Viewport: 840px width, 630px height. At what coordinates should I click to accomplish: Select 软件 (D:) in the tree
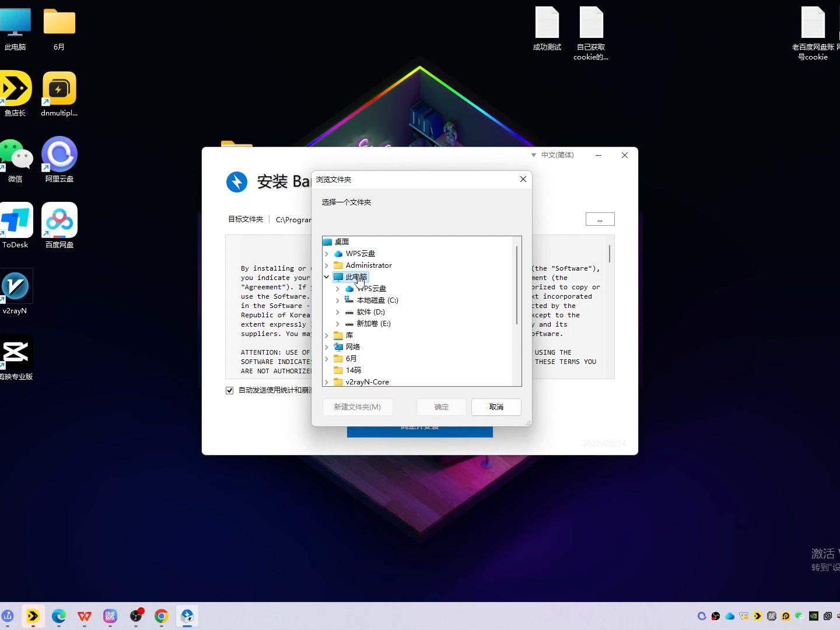point(371,312)
